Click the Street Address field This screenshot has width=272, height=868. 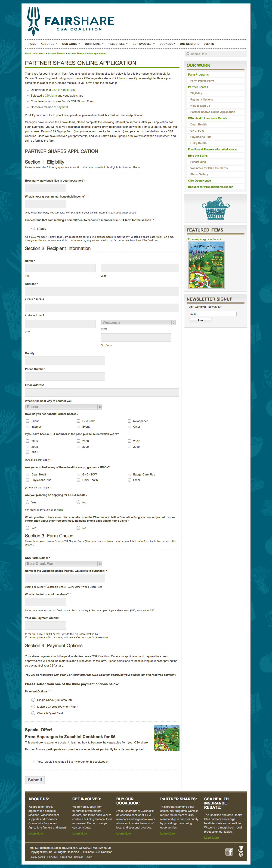(x=102, y=292)
